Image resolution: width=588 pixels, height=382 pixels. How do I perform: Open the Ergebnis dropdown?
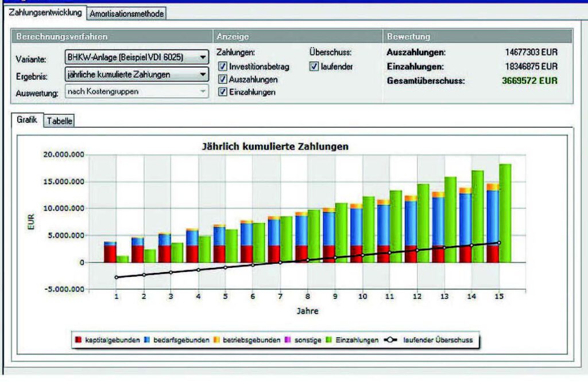click(x=137, y=74)
